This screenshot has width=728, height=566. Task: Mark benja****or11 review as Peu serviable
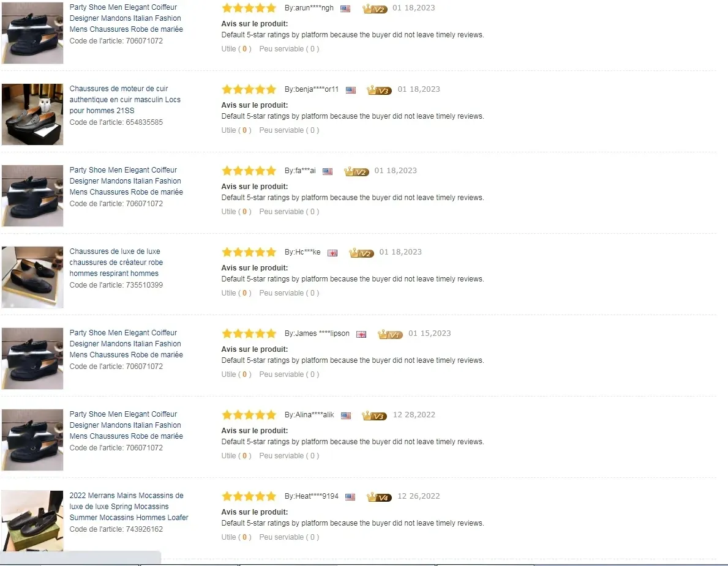(289, 130)
